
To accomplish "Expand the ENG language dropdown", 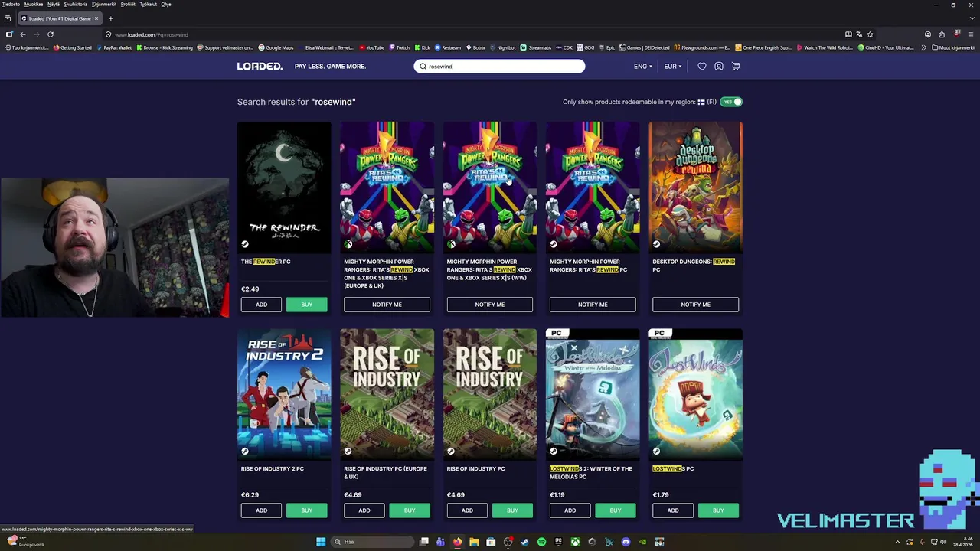I will coord(643,67).
